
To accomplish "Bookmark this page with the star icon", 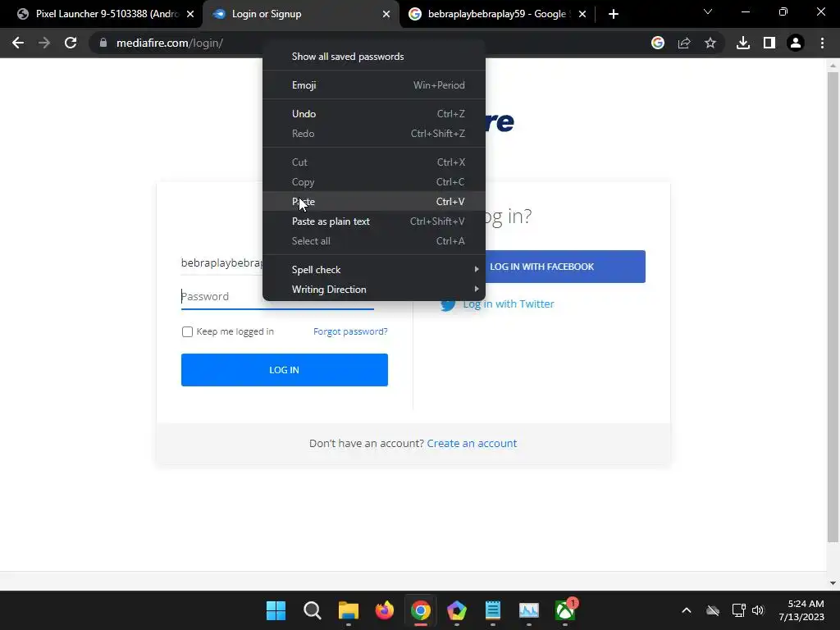I will click(710, 43).
